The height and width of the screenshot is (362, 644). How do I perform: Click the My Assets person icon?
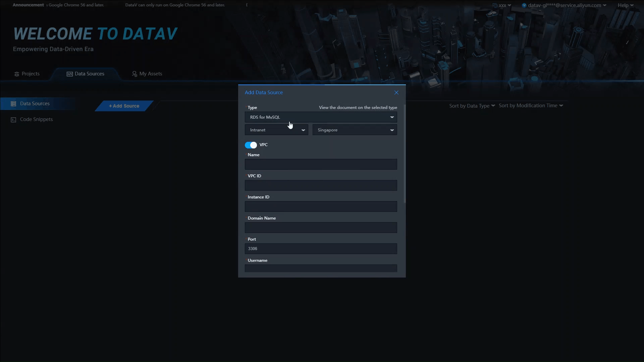click(135, 74)
